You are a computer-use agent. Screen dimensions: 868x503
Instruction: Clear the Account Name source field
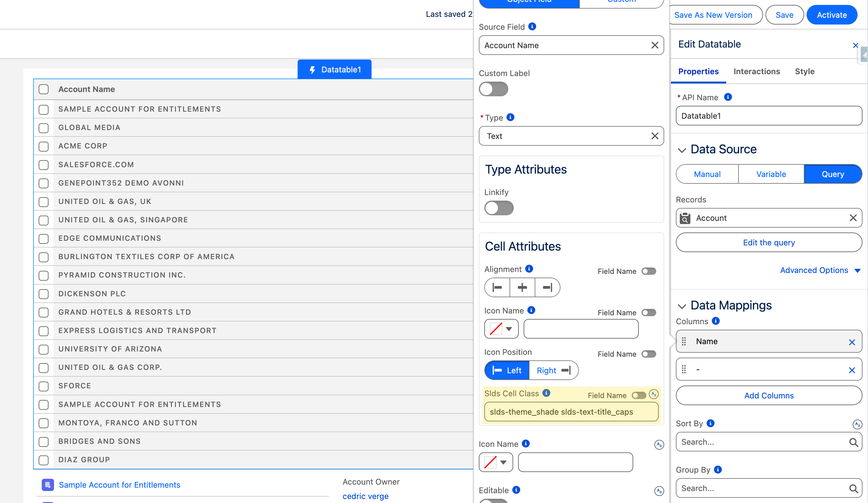point(655,45)
